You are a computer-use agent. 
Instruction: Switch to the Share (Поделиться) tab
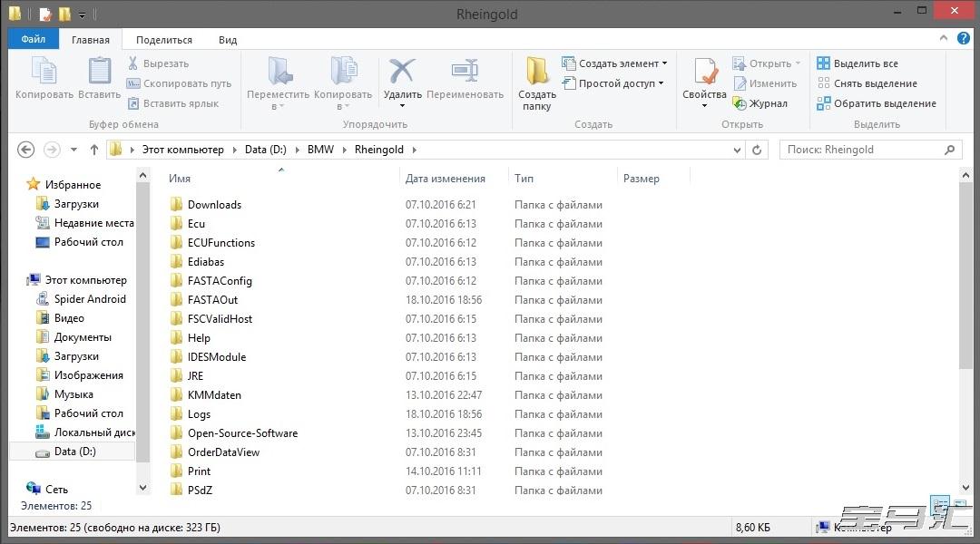tap(164, 40)
